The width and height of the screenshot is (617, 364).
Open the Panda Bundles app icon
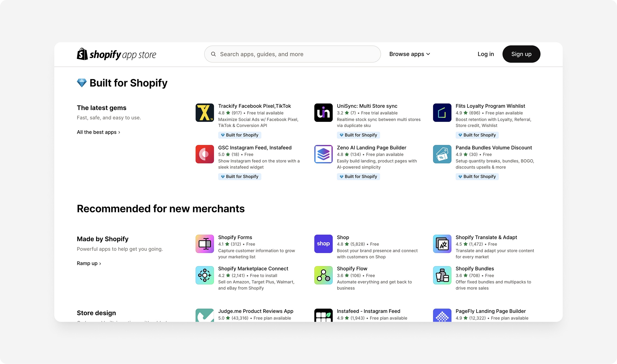[442, 154]
